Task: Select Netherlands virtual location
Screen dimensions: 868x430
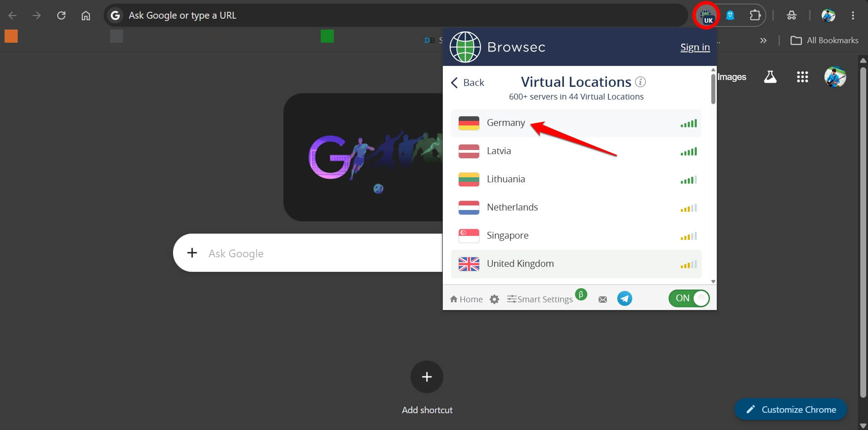Action: click(576, 207)
